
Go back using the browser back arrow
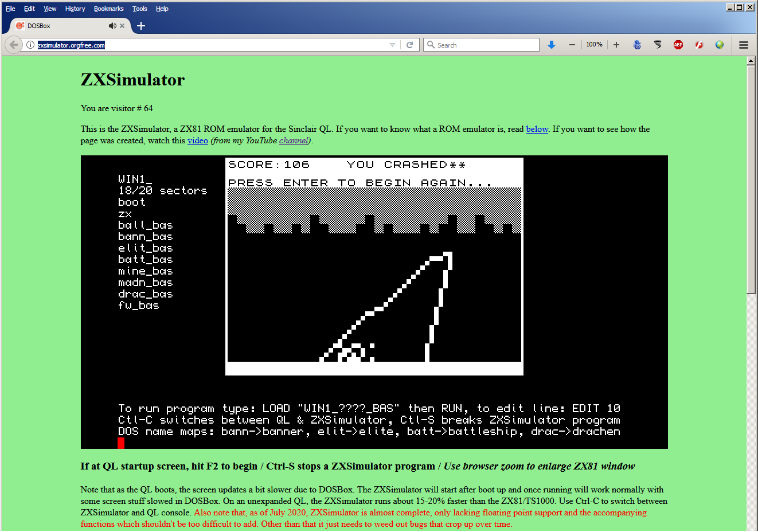point(14,45)
